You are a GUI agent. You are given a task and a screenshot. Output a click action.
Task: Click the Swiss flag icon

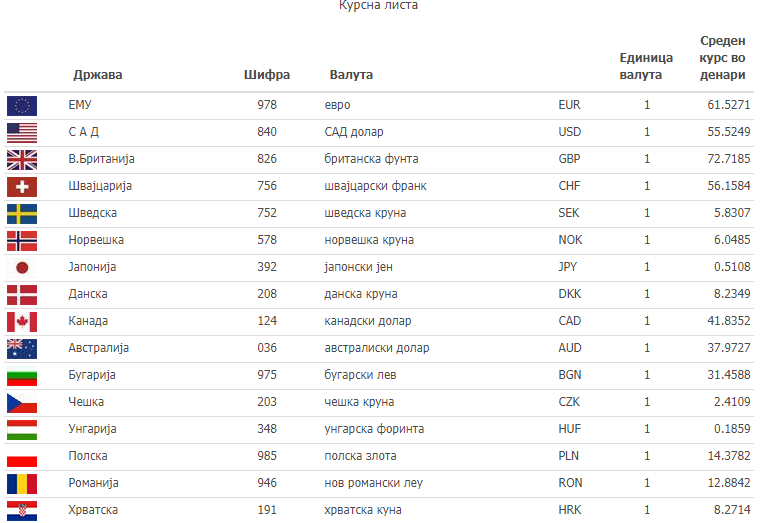pos(22,187)
